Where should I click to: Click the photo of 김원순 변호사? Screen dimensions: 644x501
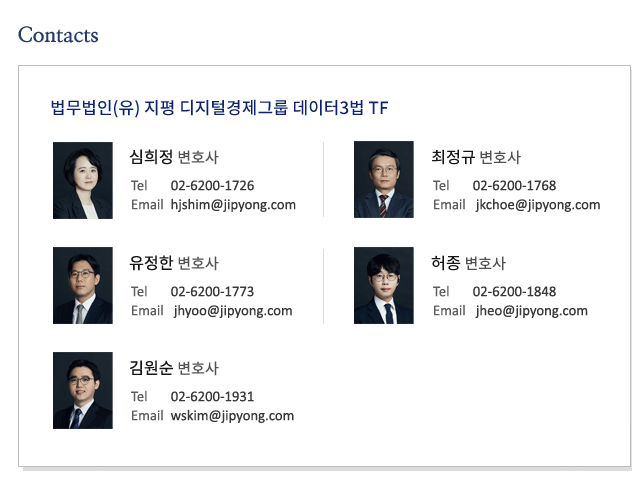coord(83,391)
